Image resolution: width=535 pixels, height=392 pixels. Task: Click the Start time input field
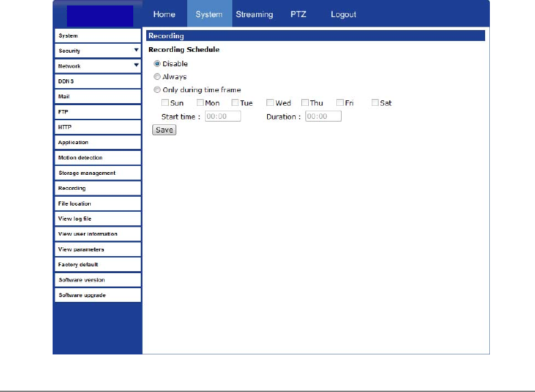[x=223, y=117]
